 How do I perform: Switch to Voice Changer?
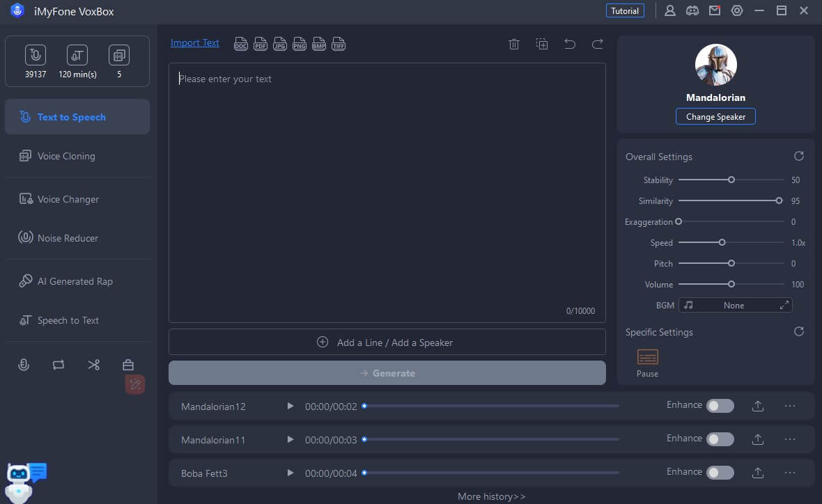[x=77, y=199]
